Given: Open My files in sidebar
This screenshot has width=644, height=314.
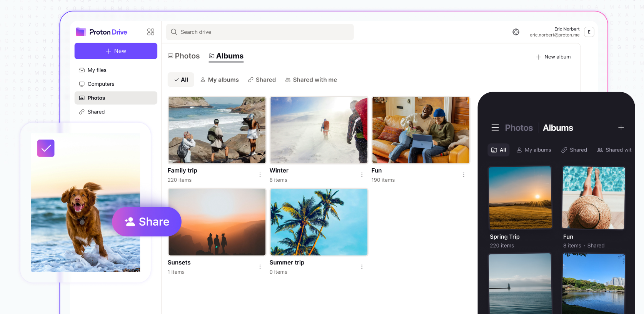Looking at the screenshot, I should pyautogui.click(x=116, y=70).
